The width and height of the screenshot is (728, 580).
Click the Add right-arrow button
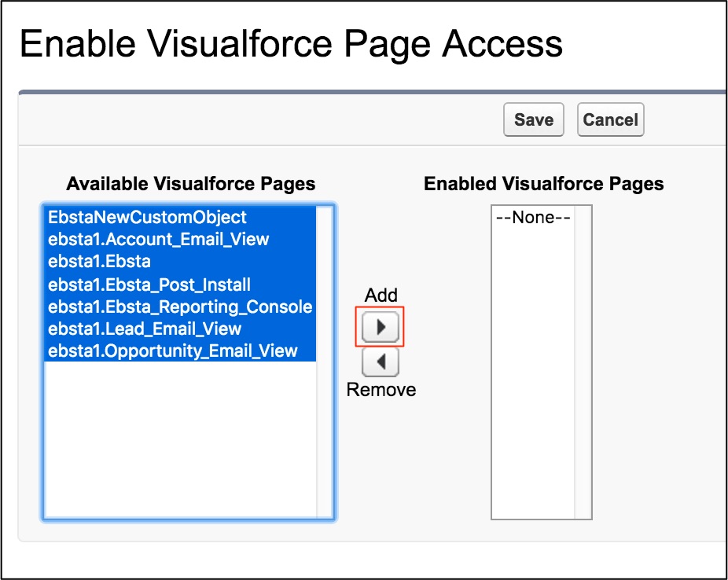coord(381,327)
